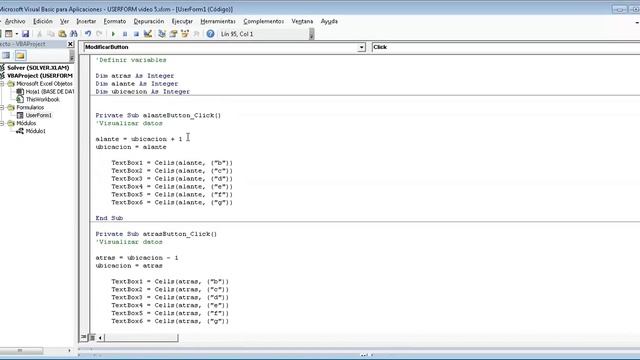640x360 pixels.
Task: Open the Properties Window toolbar icon
Action: (x=173, y=34)
